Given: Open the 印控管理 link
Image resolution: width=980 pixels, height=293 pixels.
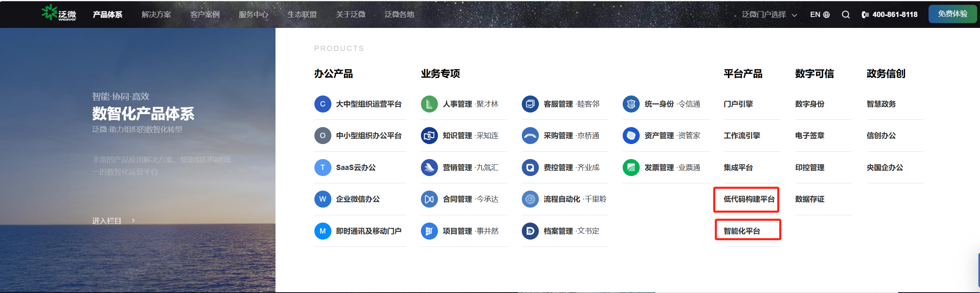Looking at the screenshot, I should 809,168.
